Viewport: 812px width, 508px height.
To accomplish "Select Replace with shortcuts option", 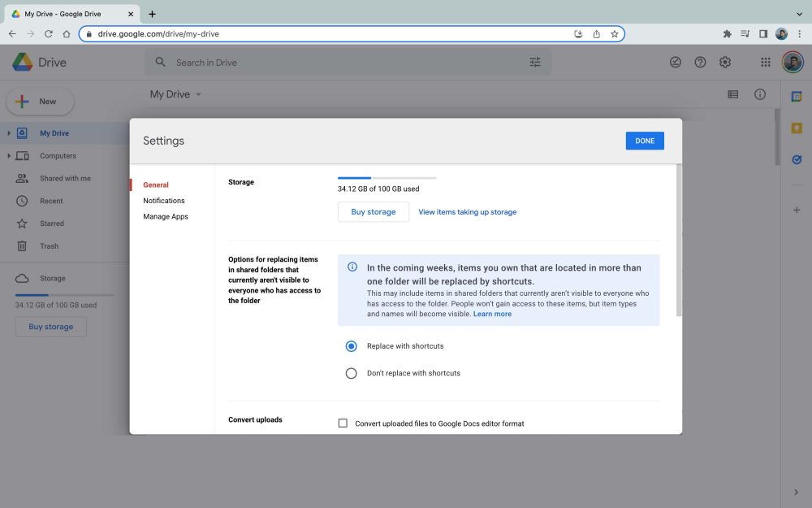I will (352, 346).
